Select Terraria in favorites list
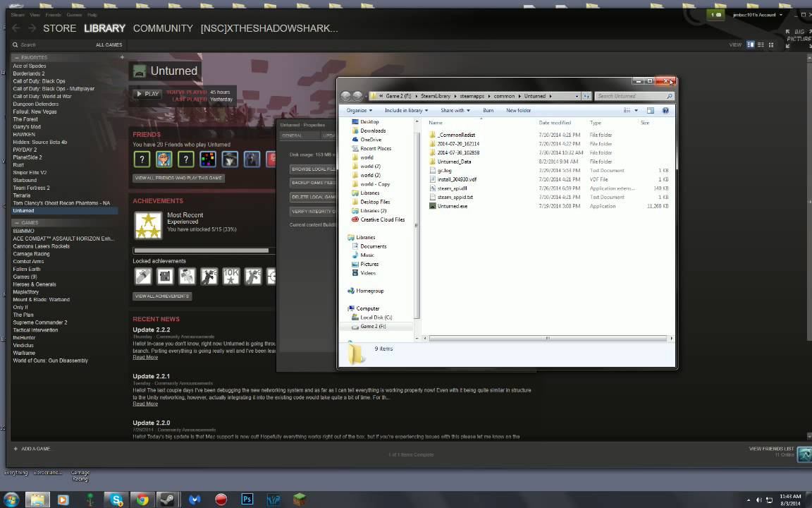The image size is (812, 508). 22,196
